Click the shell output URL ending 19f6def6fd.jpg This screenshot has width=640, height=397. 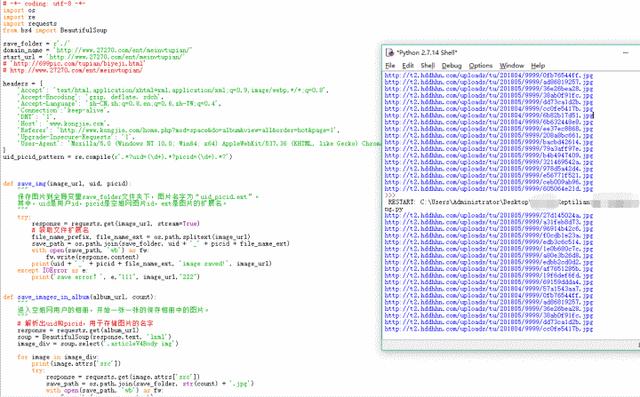pyautogui.click(x=489, y=275)
